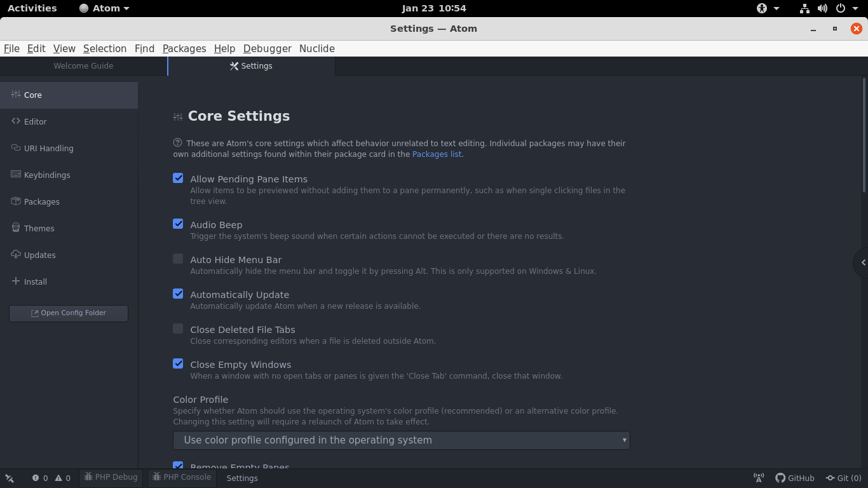868x488 pixels.
Task: Expand the right dock chevron handle
Action: click(862, 262)
